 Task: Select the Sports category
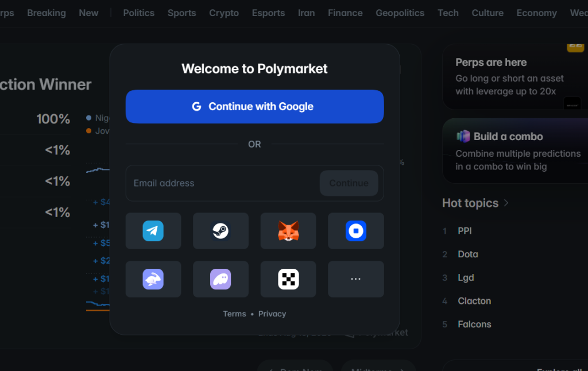(182, 13)
